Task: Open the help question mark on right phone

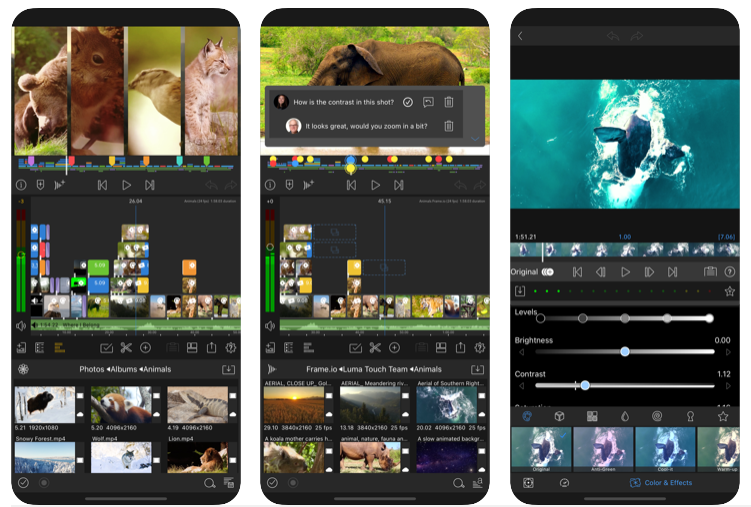Action: 729,272
